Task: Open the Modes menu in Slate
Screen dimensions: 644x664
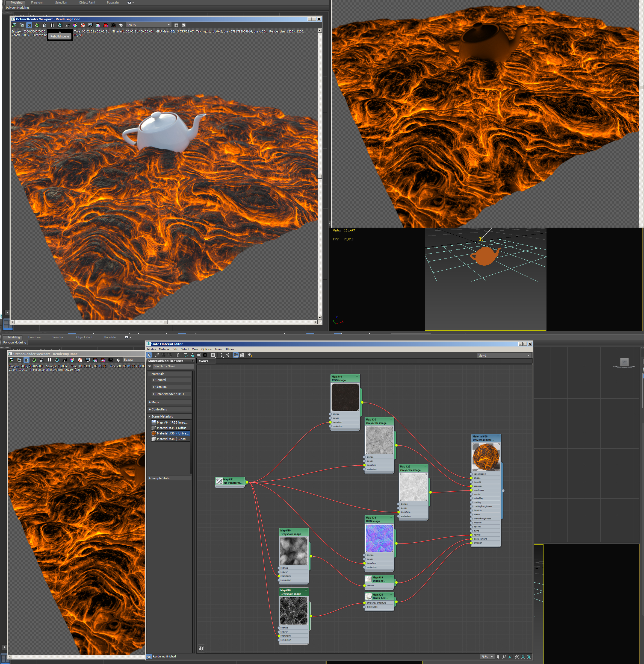Action: [151, 349]
